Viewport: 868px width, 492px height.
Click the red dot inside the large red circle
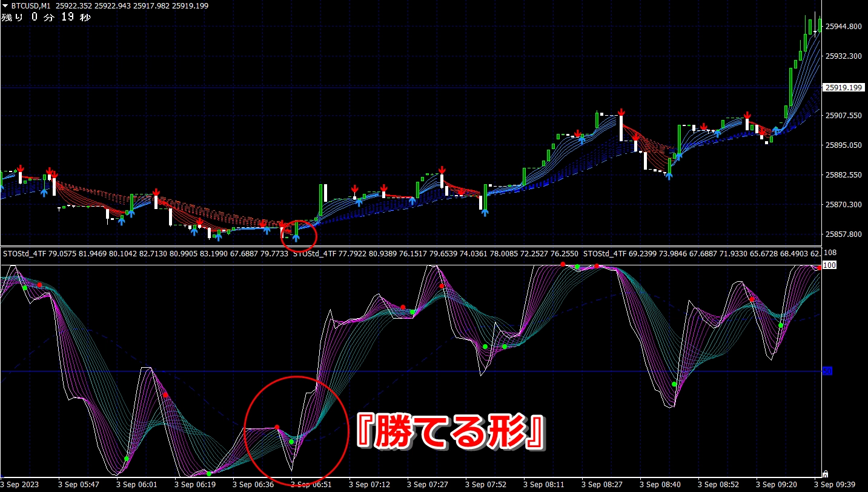point(277,427)
